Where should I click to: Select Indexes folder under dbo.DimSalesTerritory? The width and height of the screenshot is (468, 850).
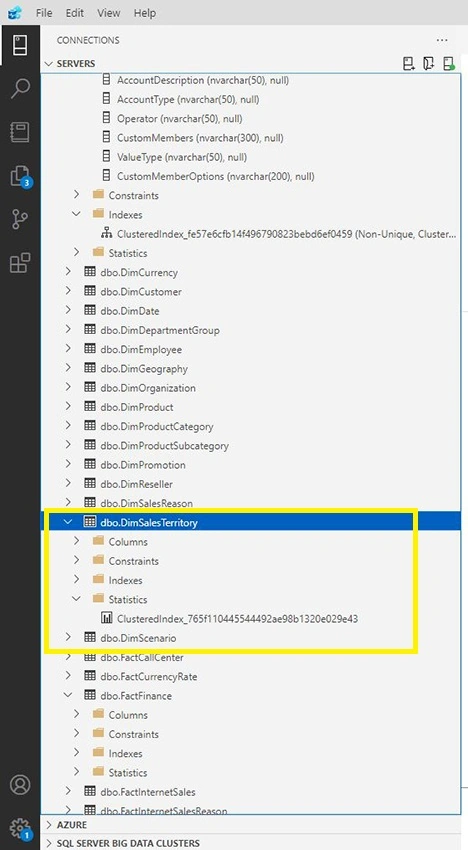pos(125,580)
